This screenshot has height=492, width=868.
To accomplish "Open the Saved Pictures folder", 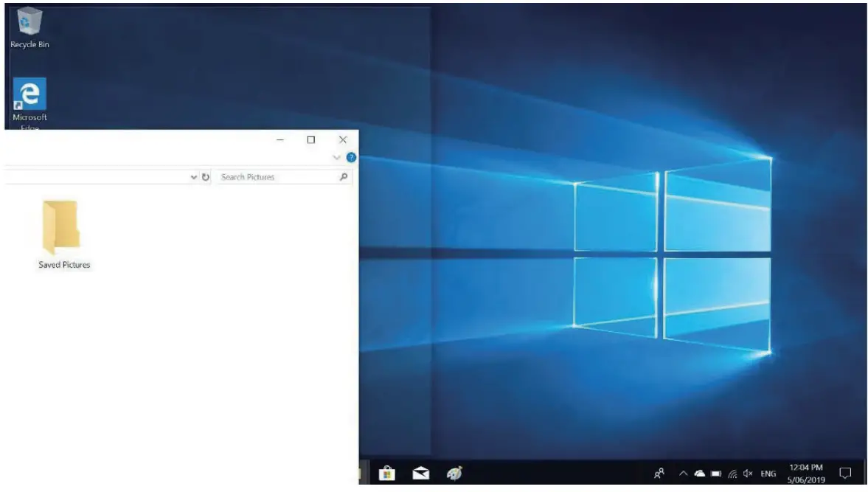I will (x=64, y=229).
